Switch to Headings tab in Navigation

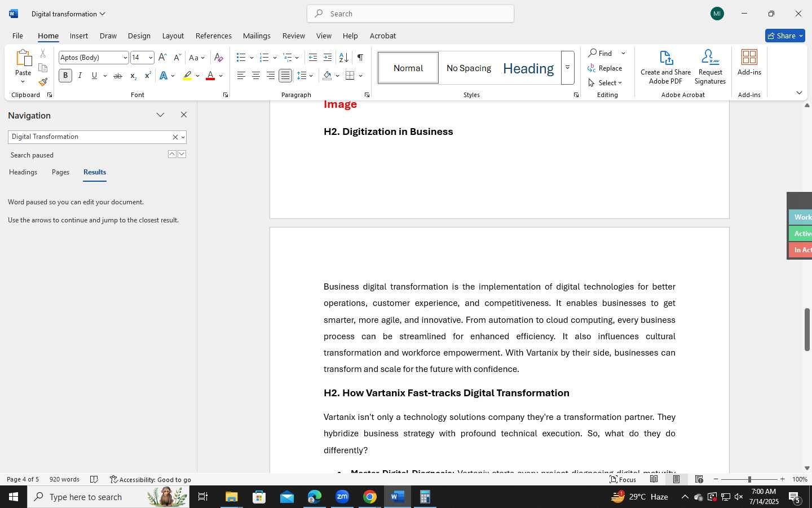coord(23,172)
